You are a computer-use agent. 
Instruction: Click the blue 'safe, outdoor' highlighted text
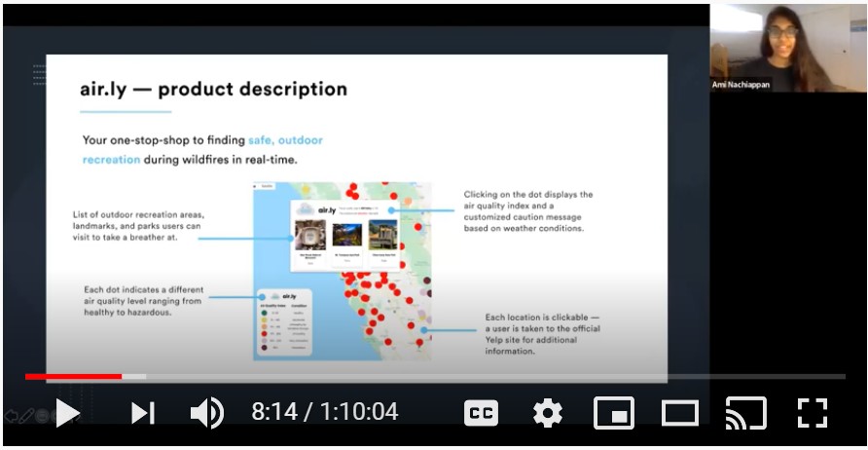[285, 140]
